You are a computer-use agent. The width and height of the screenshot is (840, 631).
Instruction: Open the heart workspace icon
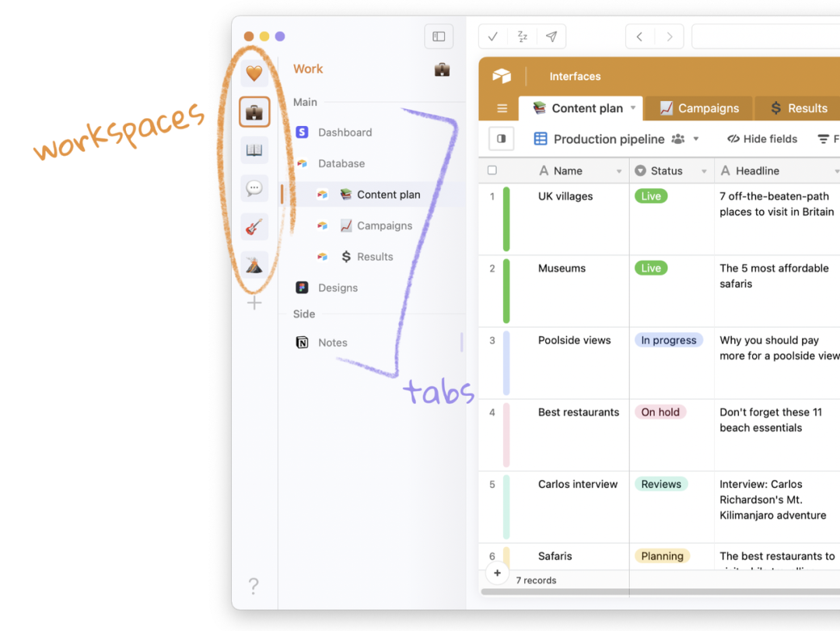click(254, 73)
